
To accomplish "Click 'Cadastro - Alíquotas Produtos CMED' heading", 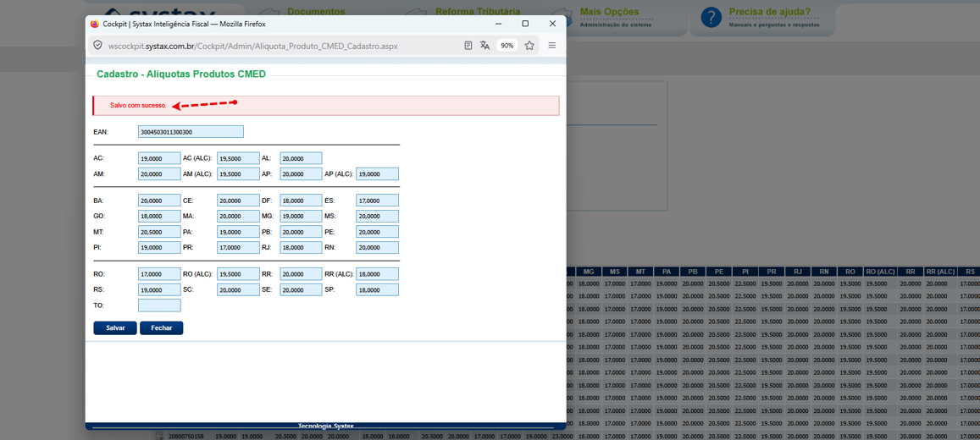I will pyautogui.click(x=181, y=74).
